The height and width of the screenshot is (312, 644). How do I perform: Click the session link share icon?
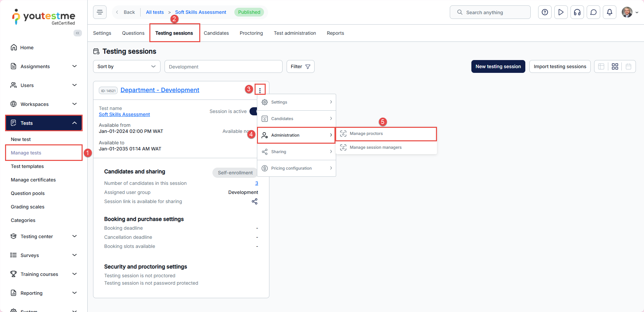point(255,201)
